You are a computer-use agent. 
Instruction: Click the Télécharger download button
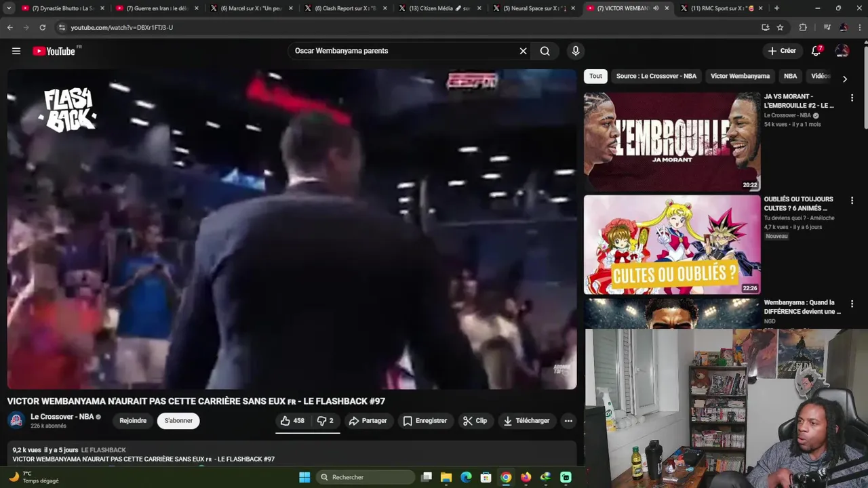(526, 421)
